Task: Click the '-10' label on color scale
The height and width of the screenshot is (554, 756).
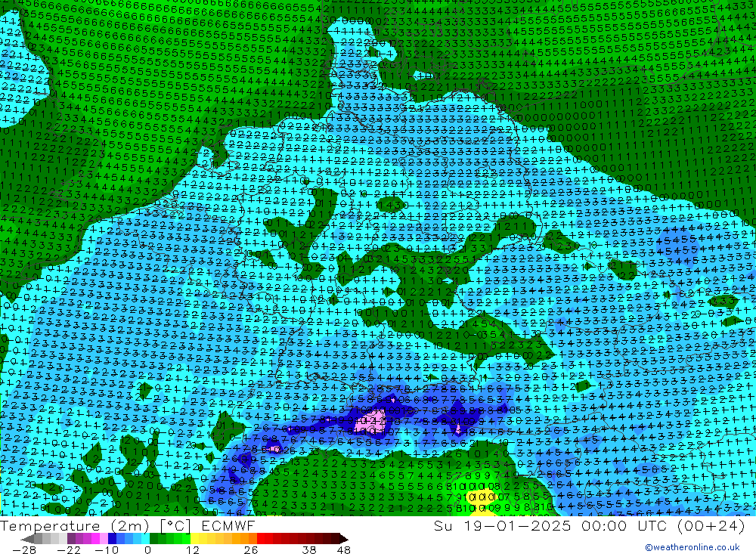Action: [107, 550]
